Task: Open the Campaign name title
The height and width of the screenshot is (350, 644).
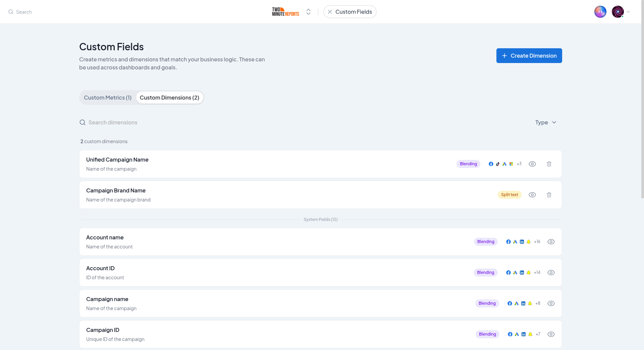Action: [x=107, y=299]
